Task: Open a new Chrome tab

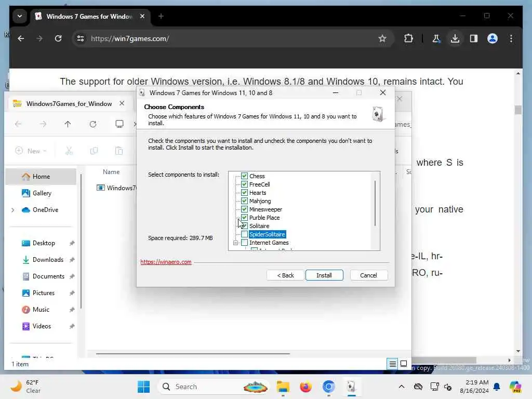Action: click(161, 16)
